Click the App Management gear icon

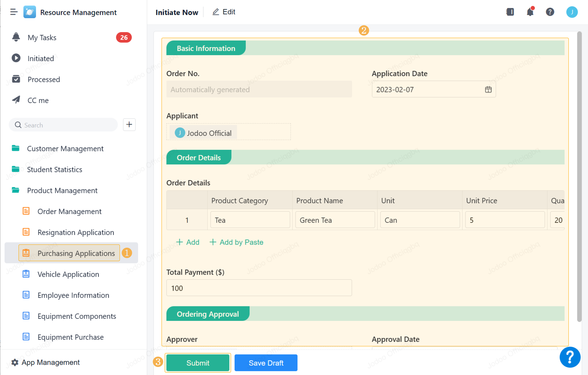[15, 362]
